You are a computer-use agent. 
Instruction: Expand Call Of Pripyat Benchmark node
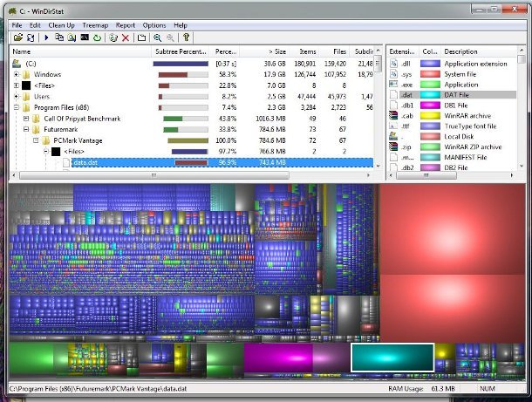point(26,119)
